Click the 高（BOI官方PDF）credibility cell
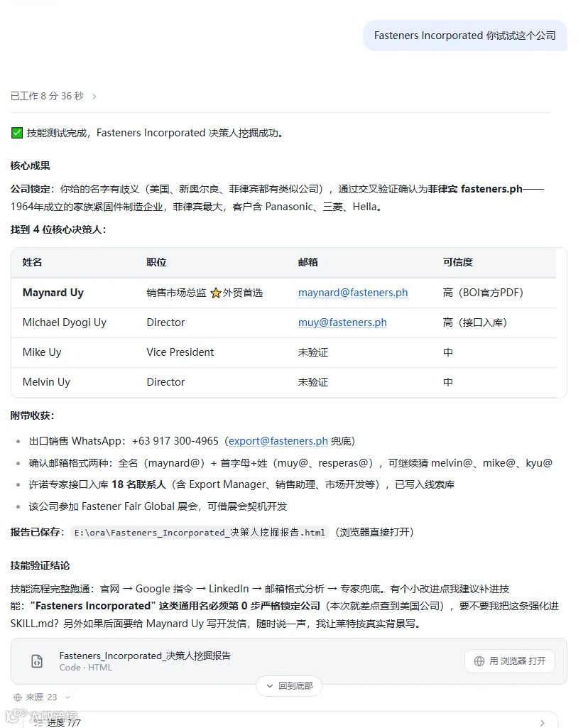The width and height of the screenshot is (588, 728). 483,293
